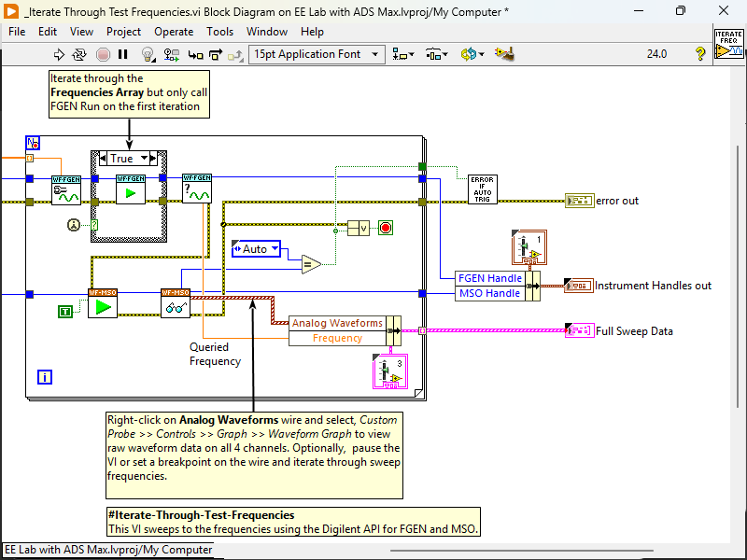The image size is (747, 560).
Task: Open the Align Objects dropdown
Action: [x=403, y=55]
